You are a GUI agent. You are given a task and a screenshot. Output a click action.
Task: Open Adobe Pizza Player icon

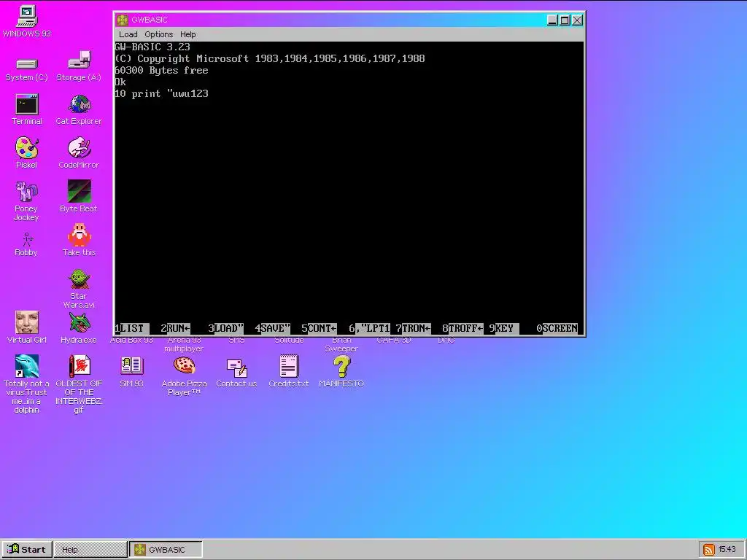184,376
